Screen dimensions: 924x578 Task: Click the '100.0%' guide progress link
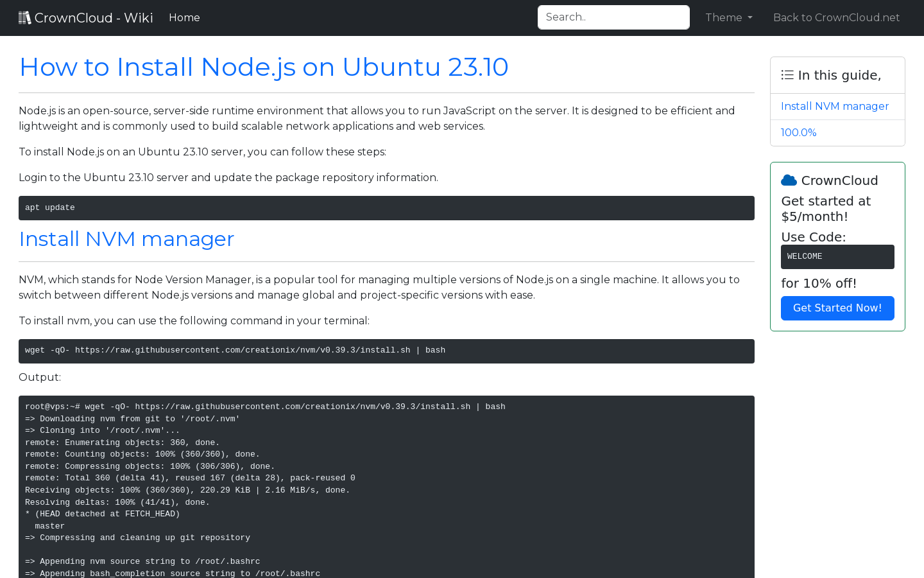(798, 132)
